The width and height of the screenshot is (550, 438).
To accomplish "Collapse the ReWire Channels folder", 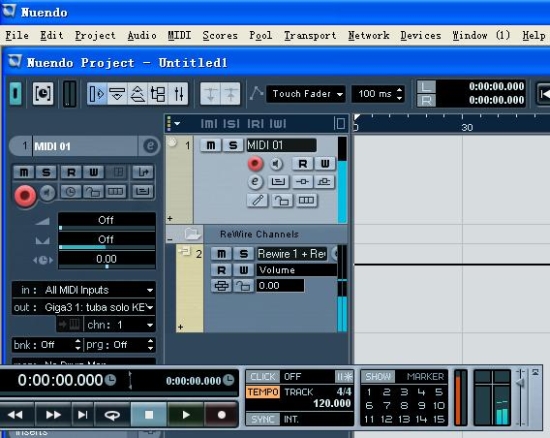I will (170, 240).
